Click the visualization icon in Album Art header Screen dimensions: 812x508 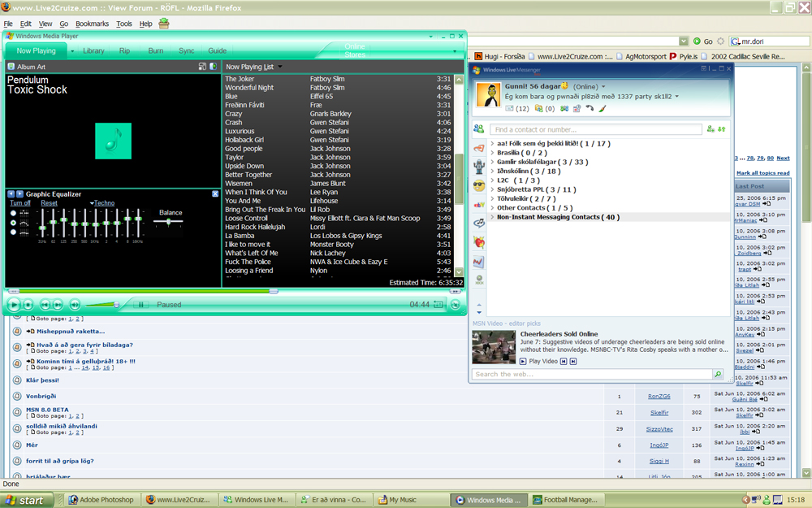[x=213, y=67]
